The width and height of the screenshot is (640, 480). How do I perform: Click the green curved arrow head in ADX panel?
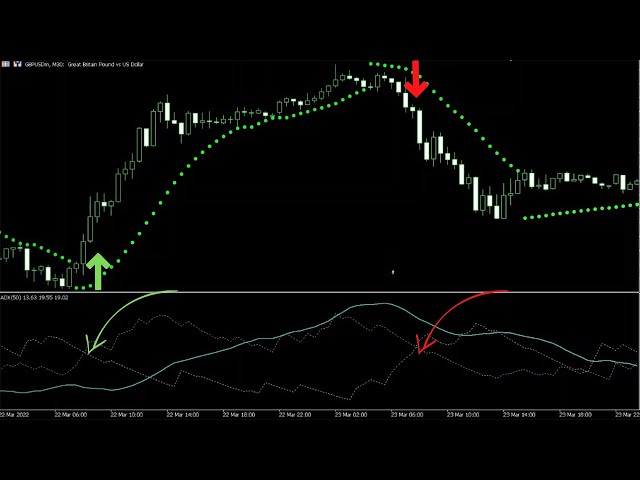92,349
